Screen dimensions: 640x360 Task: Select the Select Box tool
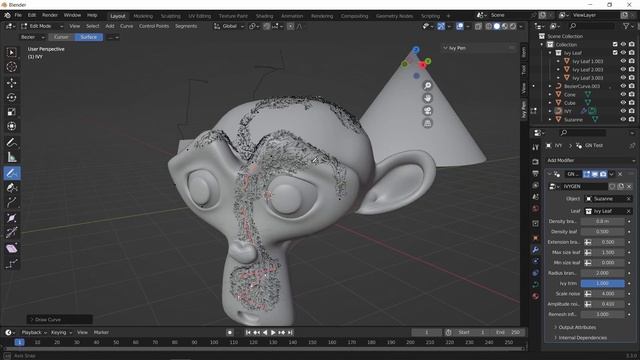click(x=11, y=52)
